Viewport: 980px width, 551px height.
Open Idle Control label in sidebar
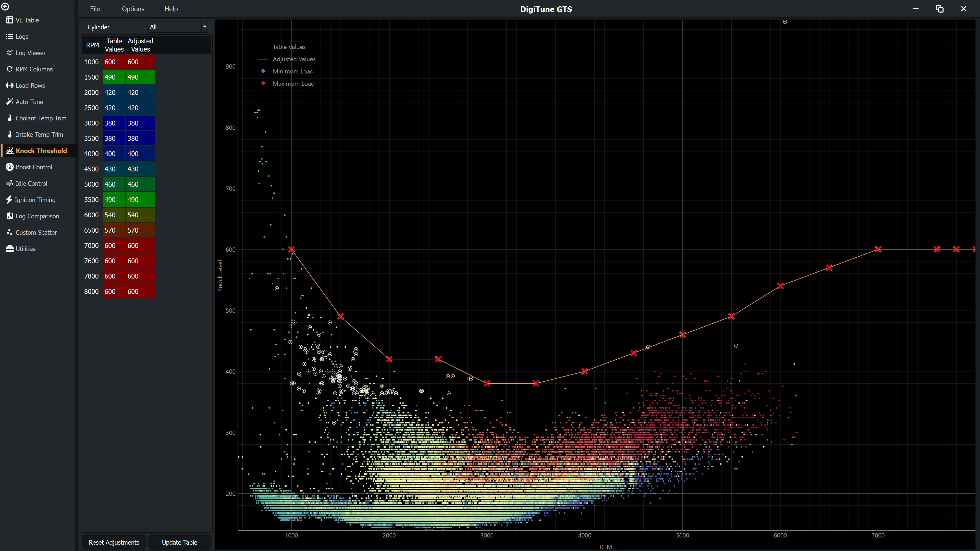point(32,183)
